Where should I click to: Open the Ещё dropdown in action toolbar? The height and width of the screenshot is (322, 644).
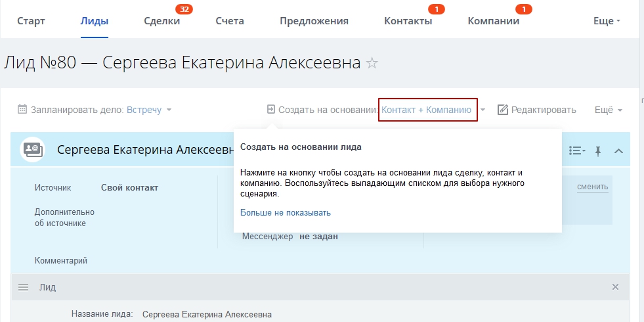(x=608, y=110)
